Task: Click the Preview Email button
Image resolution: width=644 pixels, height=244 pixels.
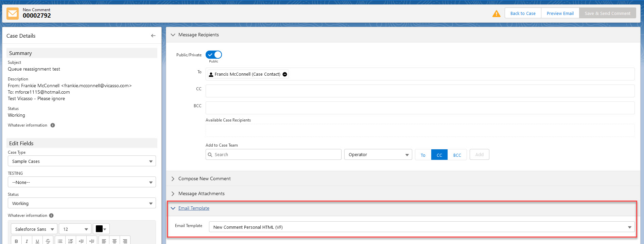Action: click(x=560, y=14)
